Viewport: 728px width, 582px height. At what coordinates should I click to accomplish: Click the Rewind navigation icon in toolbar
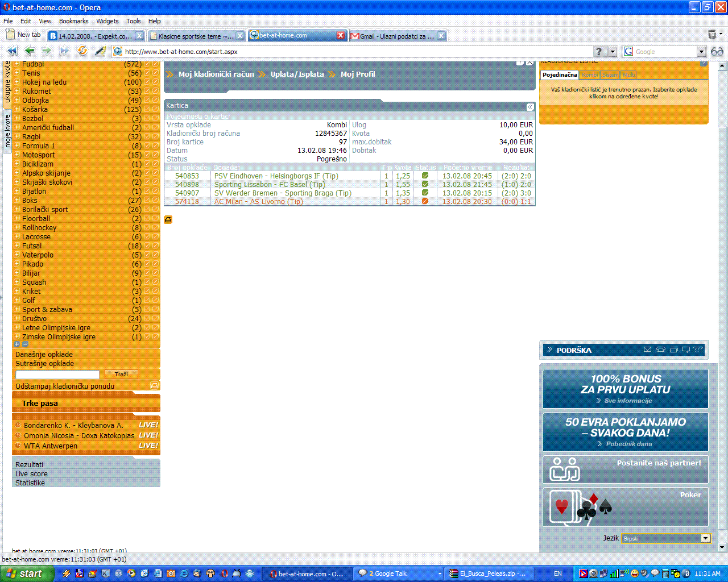[x=12, y=51]
